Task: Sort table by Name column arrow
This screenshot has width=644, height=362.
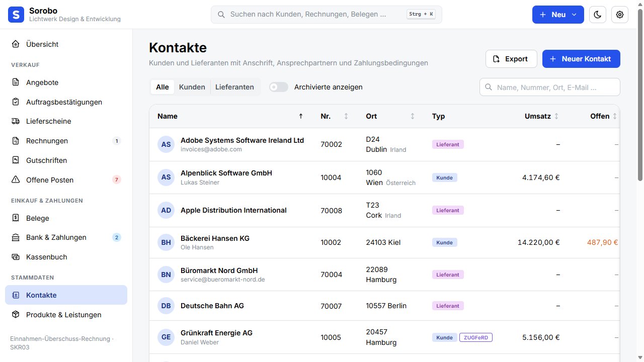Action: pyautogui.click(x=301, y=116)
